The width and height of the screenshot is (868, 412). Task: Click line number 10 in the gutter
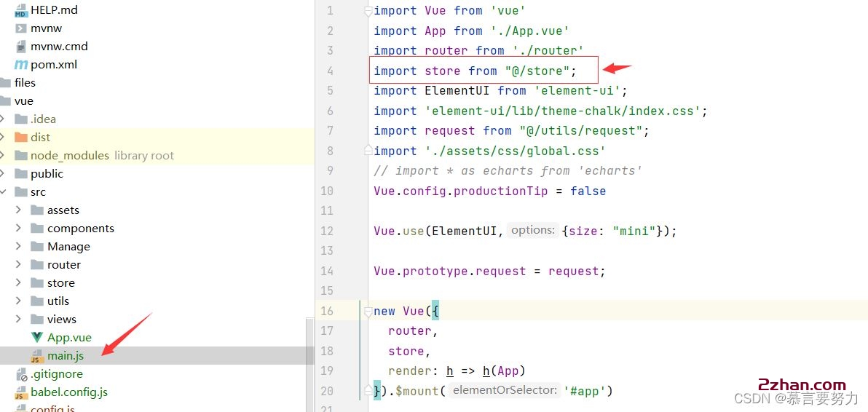coord(327,191)
